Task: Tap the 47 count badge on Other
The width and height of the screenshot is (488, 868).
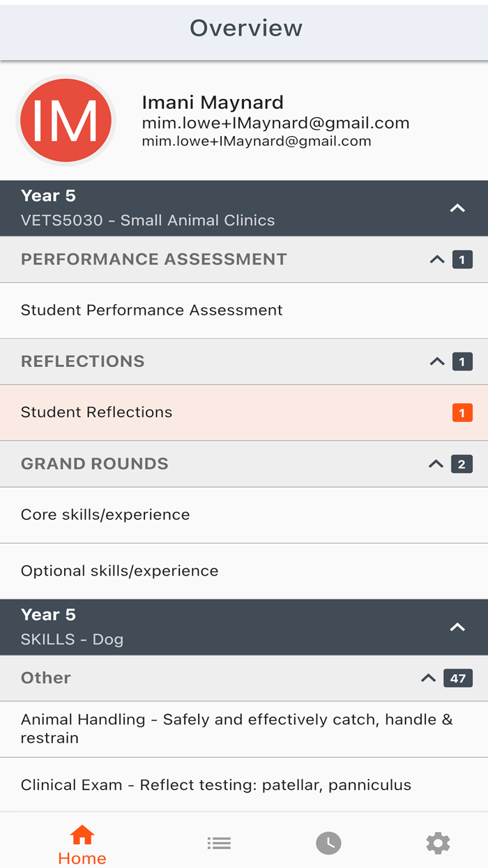Action: pos(458,678)
